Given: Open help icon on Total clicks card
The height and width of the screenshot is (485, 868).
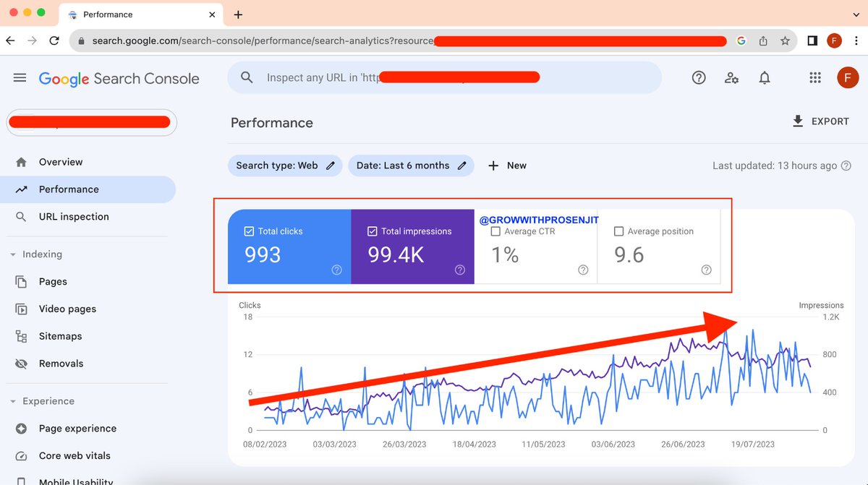Looking at the screenshot, I should [336, 270].
